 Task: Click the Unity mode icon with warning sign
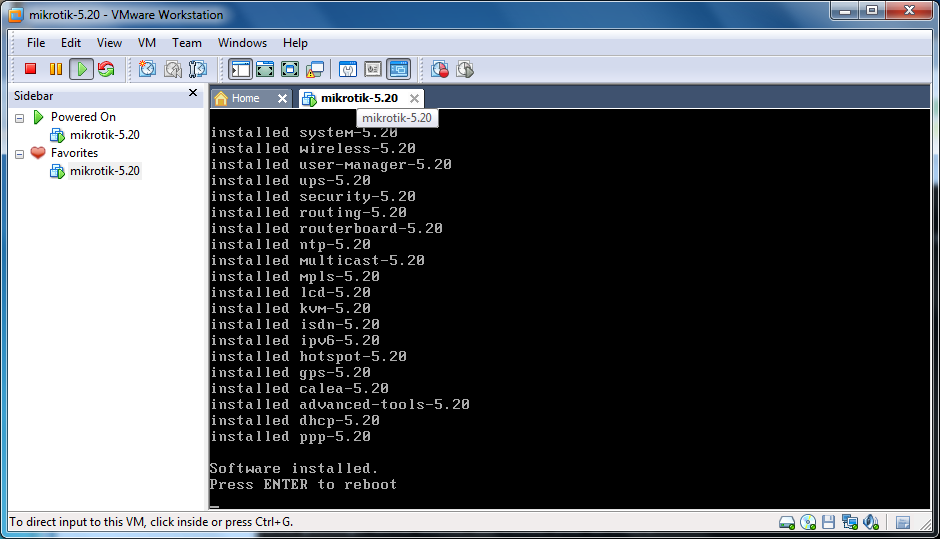315,69
